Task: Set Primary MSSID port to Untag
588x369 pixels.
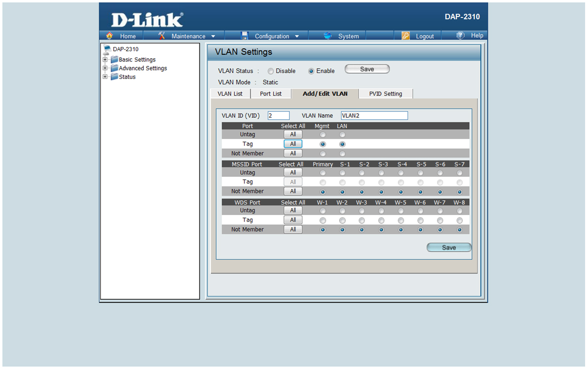Action: tap(323, 173)
